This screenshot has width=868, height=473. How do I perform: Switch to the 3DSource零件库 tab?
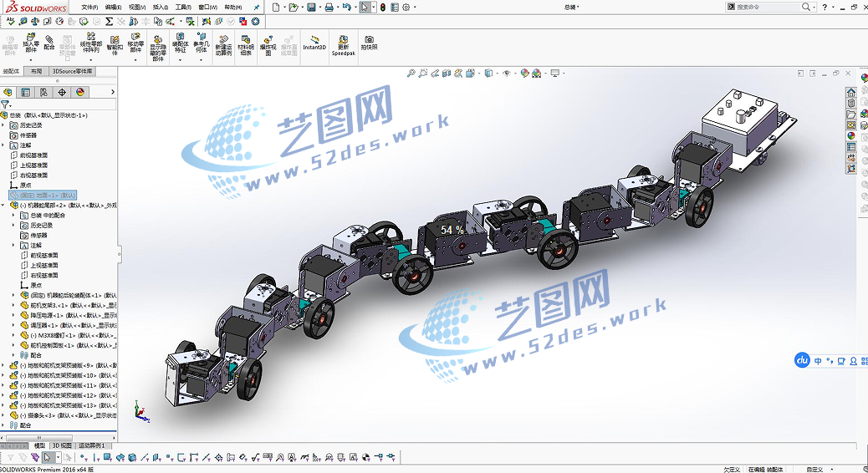click(x=73, y=71)
